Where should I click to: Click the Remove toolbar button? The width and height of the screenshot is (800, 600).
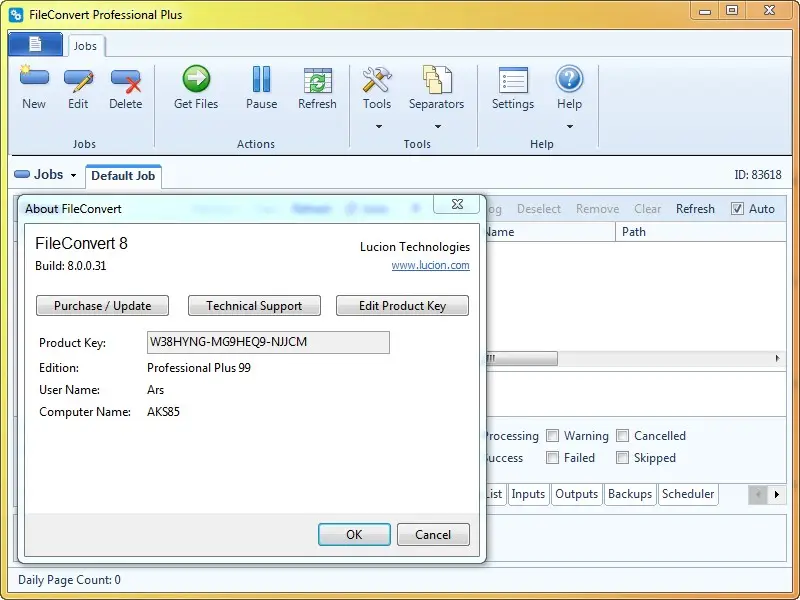coord(597,209)
